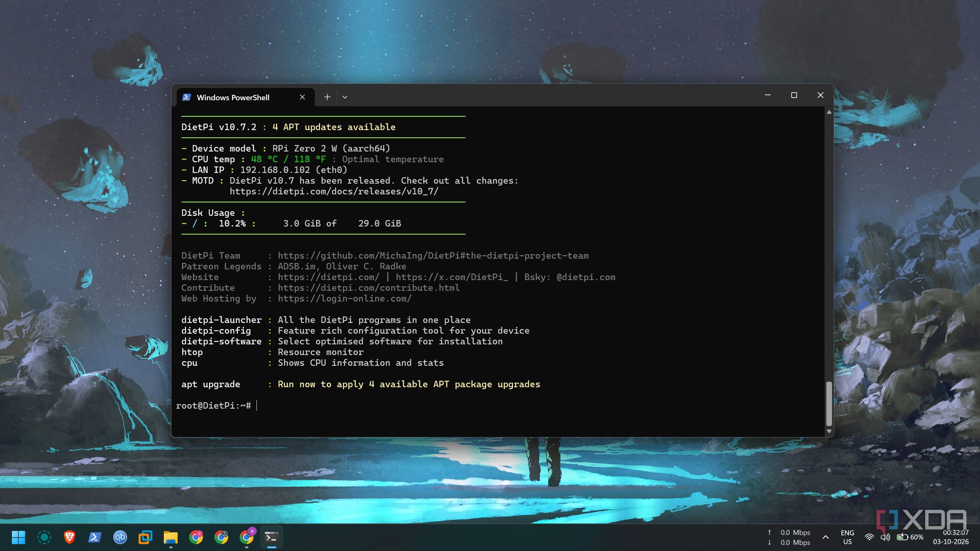Click the terminal scrollbar thumb
Image resolution: width=980 pixels, height=551 pixels.
click(829, 403)
